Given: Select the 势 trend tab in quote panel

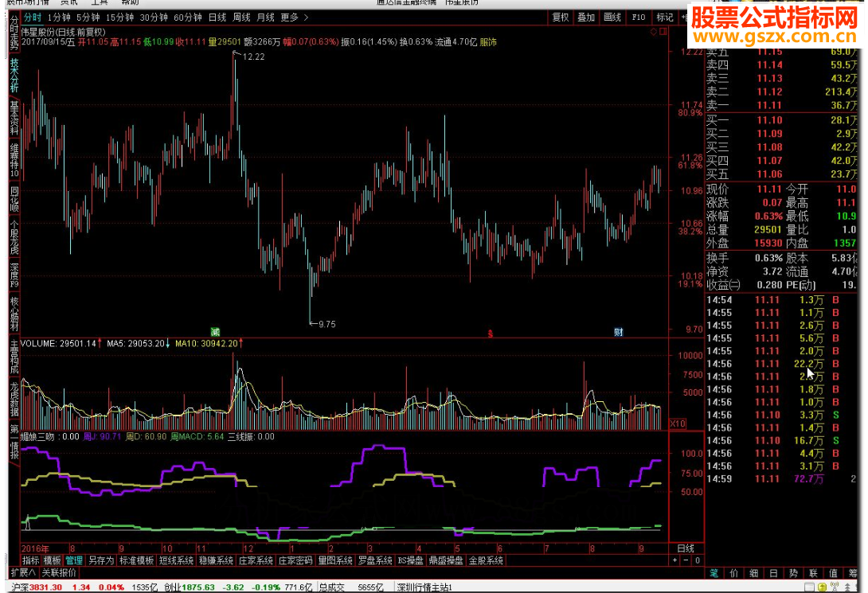Looking at the screenshot, I should tap(793, 573).
